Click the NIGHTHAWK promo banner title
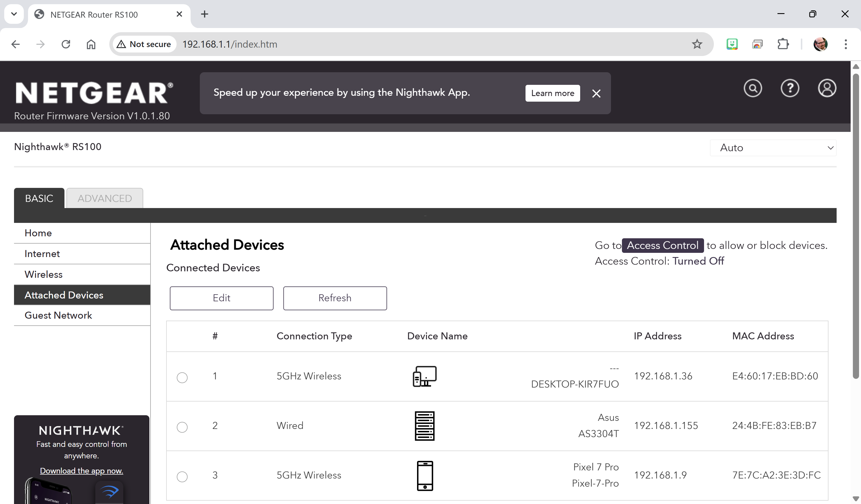861x504 pixels. coord(81,430)
